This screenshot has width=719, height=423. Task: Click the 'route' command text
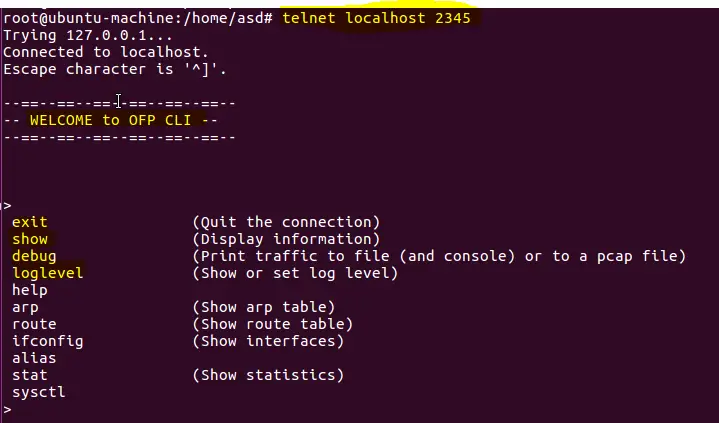click(x=34, y=324)
